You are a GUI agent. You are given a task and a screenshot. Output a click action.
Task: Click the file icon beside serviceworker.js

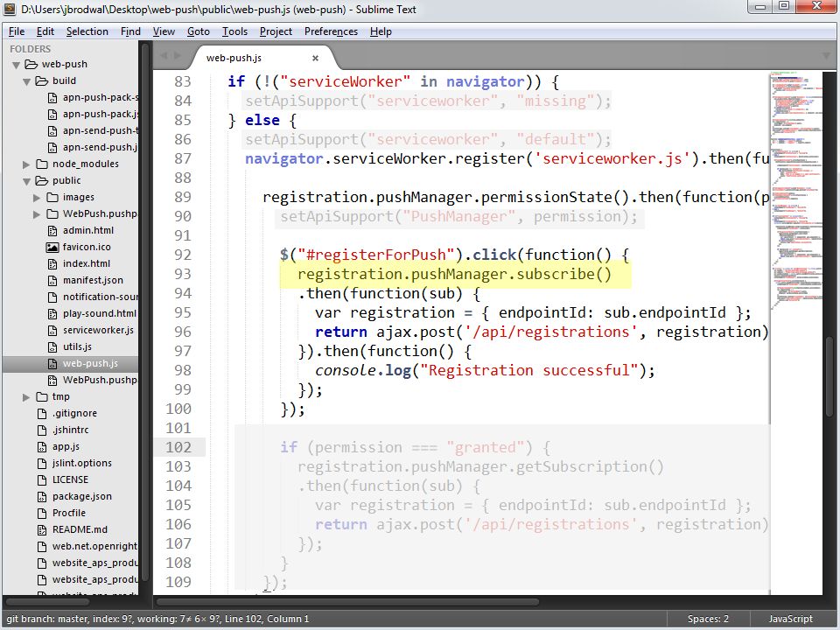pyautogui.click(x=52, y=330)
